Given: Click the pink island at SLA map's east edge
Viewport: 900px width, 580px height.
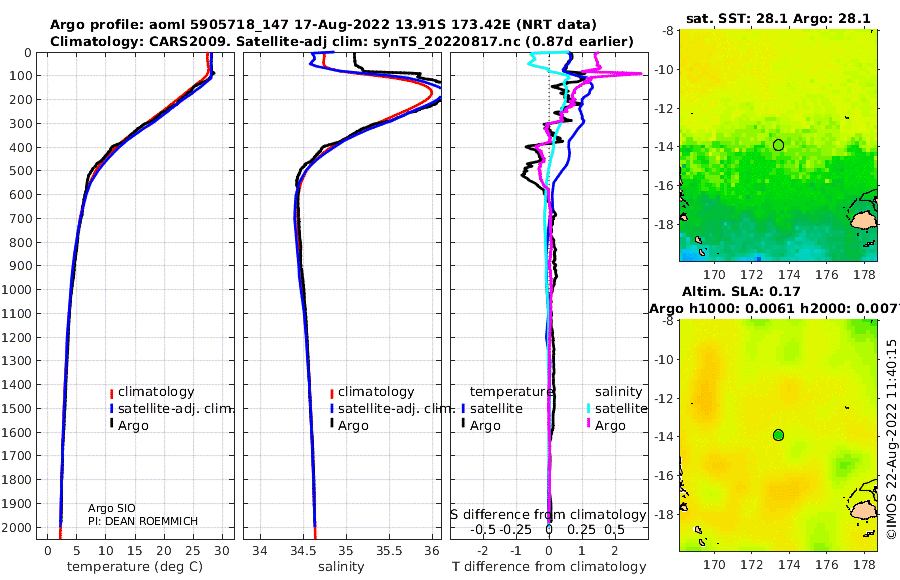Looking at the screenshot, I should [863, 511].
